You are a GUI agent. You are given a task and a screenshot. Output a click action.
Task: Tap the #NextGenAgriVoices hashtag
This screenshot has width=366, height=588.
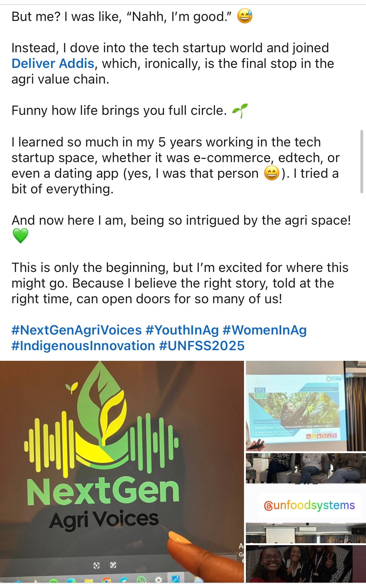(x=77, y=330)
